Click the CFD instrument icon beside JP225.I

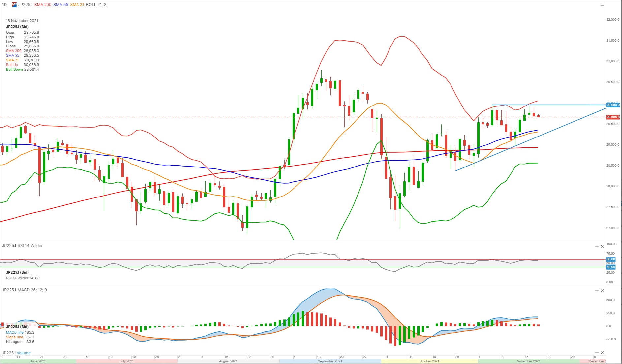15,5
